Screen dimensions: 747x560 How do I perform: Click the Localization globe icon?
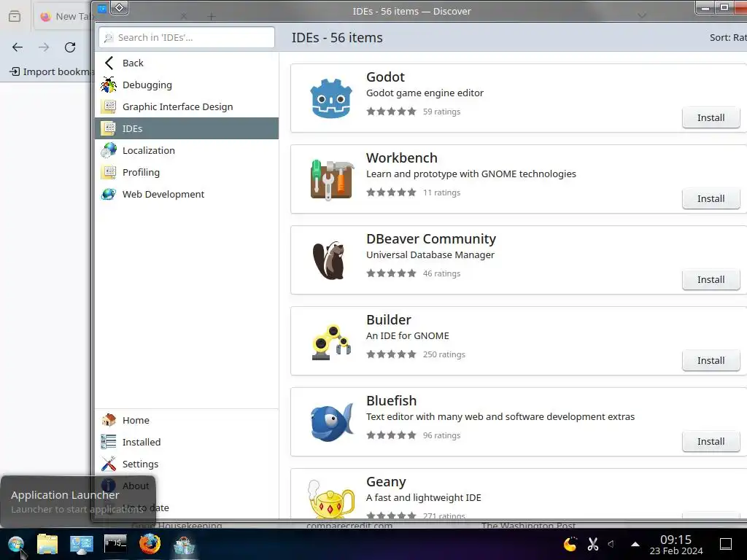point(109,150)
